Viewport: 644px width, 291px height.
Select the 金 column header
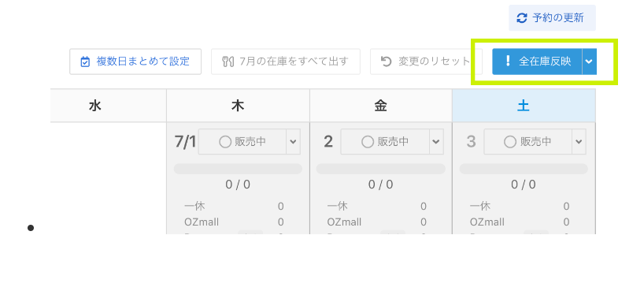[x=381, y=106]
